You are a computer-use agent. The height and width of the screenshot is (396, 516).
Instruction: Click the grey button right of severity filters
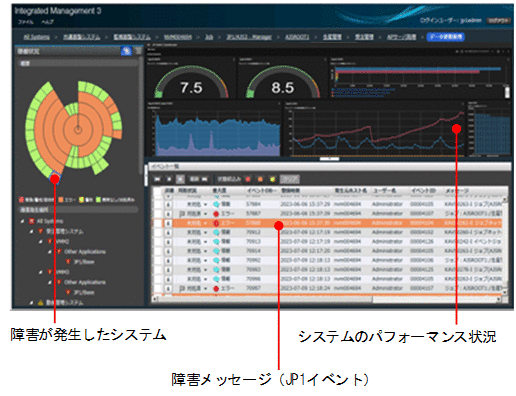pyautogui.click(x=290, y=179)
